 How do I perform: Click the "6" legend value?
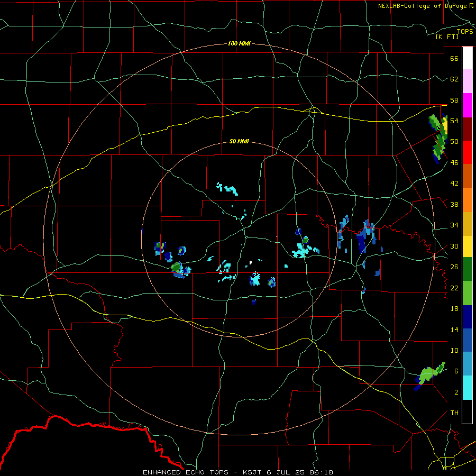tap(456, 371)
